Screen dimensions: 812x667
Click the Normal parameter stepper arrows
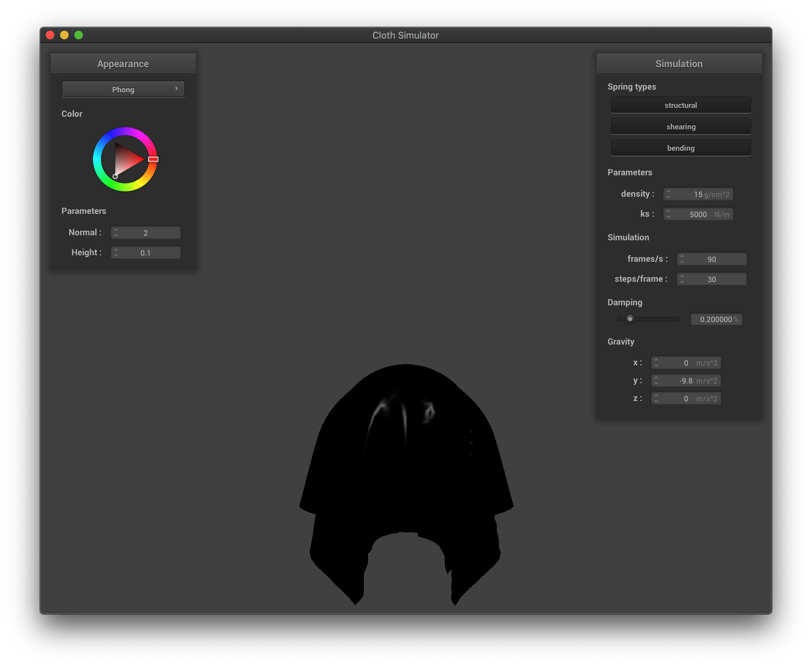click(116, 232)
